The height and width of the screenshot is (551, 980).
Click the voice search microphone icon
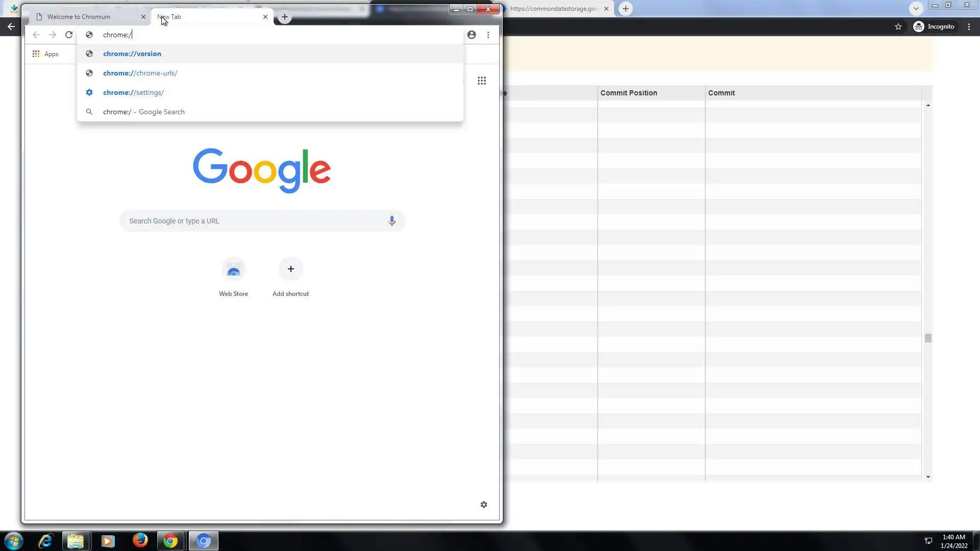click(x=391, y=221)
